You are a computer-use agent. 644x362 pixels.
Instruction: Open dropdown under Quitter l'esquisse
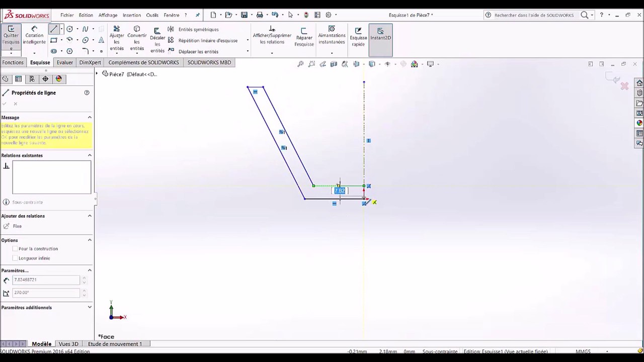[11, 53]
